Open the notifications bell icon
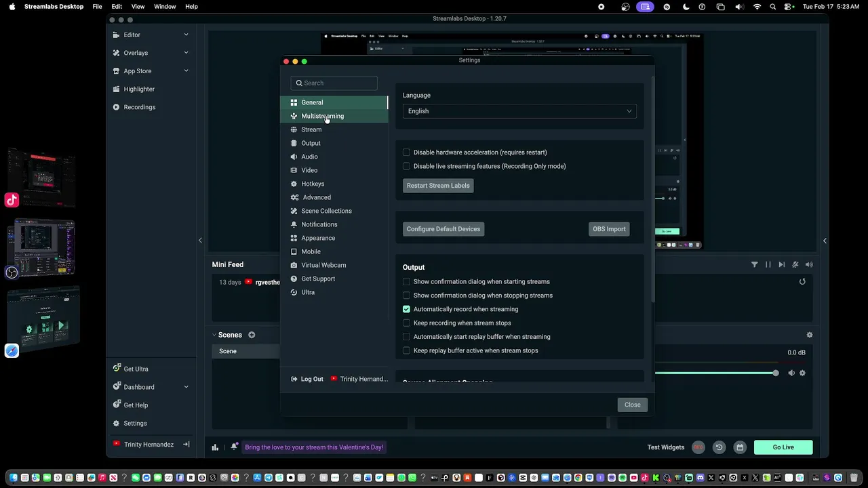This screenshot has width=868, height=488. pyautogui.click(x=234, y=447)
